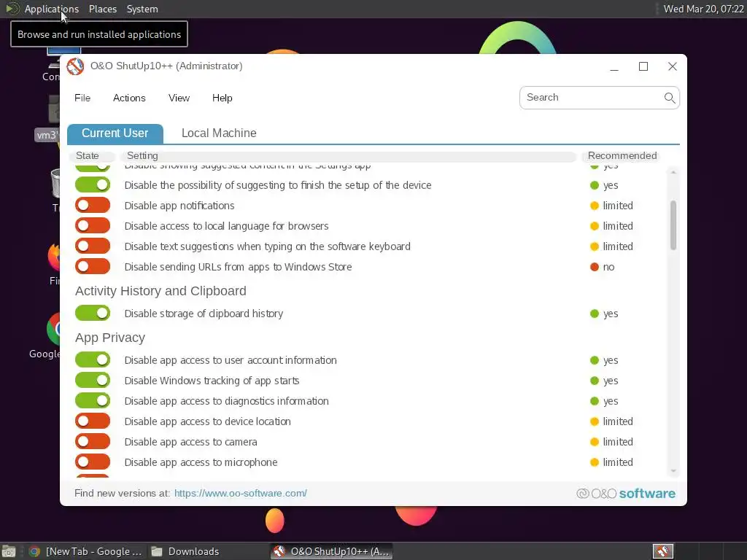The width and height of the screenshot is (747, 560).
Task: Click the O&O software logo in the footer
Action: pos(625,494)
